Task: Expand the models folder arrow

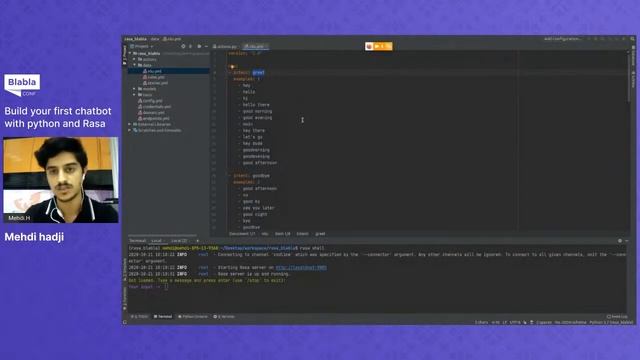Action: (x=134, y=89)
